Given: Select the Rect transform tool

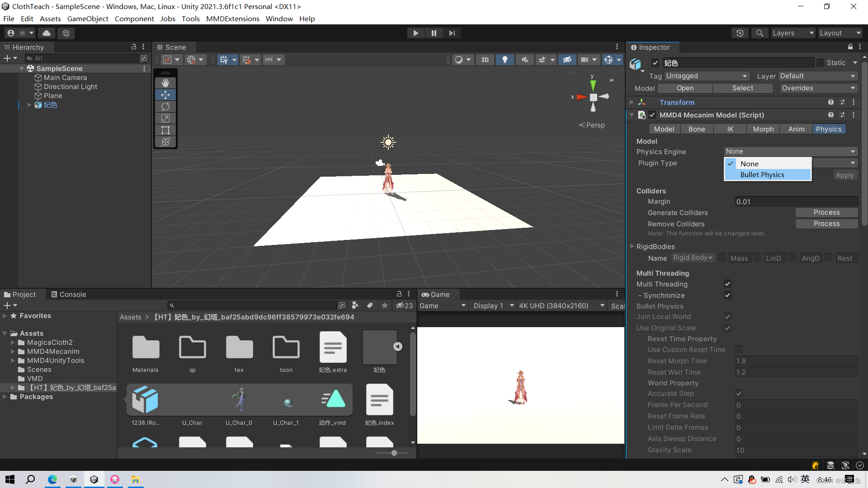Looking at the screenshot, I should click(165, 130).
